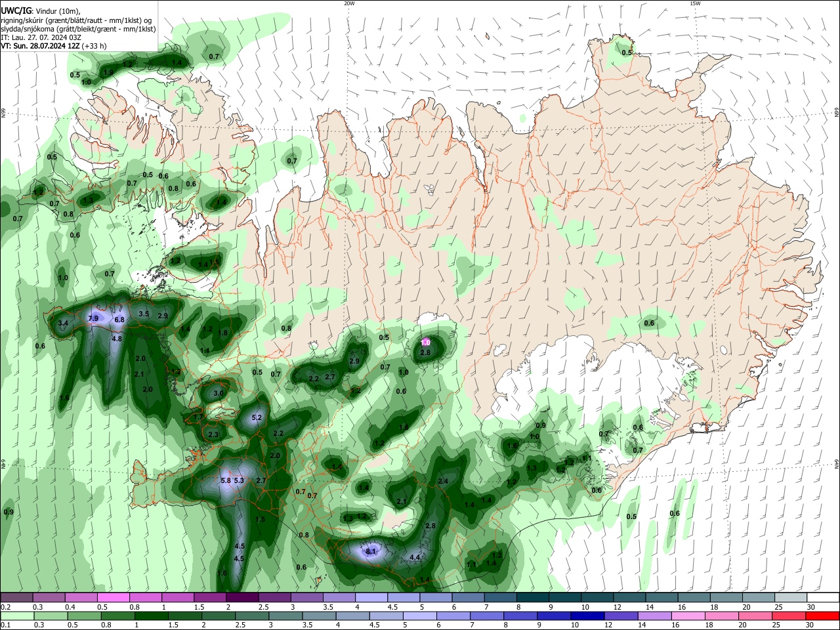
Task: Click the 5.3 value next to 5.8
Action: pyautogui.click(x=239, y=480)
